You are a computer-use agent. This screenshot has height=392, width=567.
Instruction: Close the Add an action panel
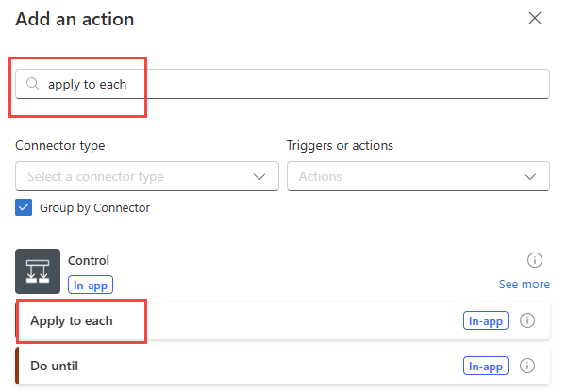tap(535, 18)
